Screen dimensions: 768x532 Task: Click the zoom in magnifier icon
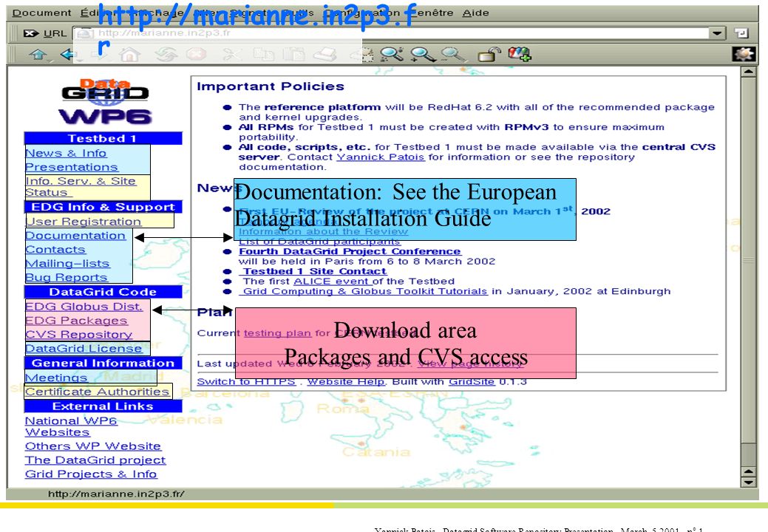(423, 54)
